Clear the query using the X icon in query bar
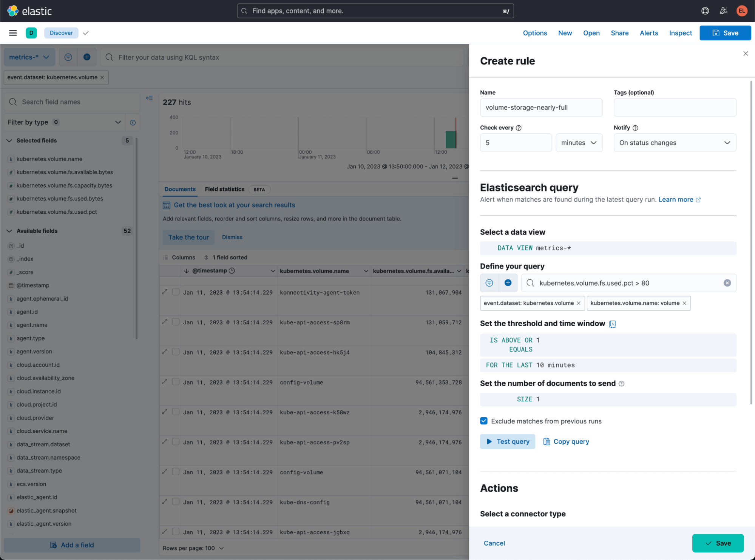Image resolution: width=755 pixels, height=560 pixels. (x=727, y=282)
